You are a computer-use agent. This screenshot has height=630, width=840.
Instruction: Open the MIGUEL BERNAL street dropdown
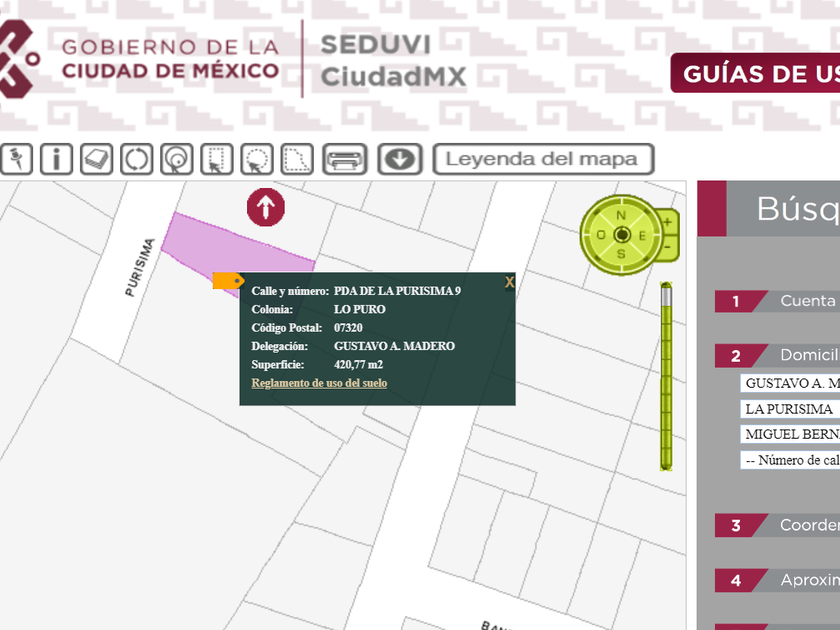pyautogui.click(x=790, y=434)
